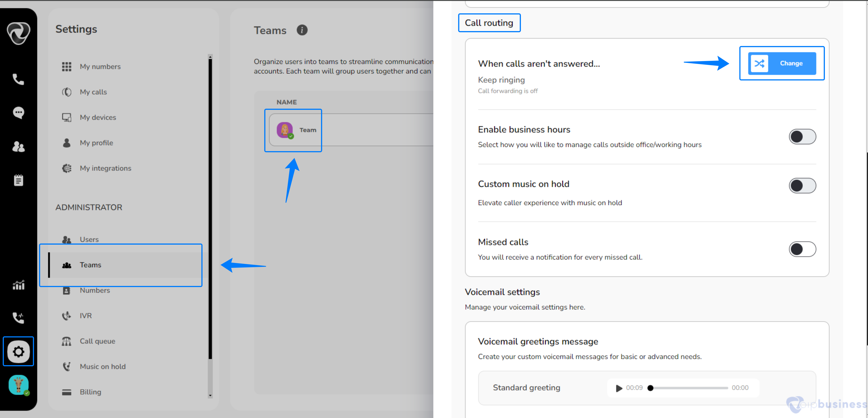Viewport: 868px width, 418px height.
Task: Open the chat messages icon in sidebar
Action: pyautogui.click(x=18, y=113)
